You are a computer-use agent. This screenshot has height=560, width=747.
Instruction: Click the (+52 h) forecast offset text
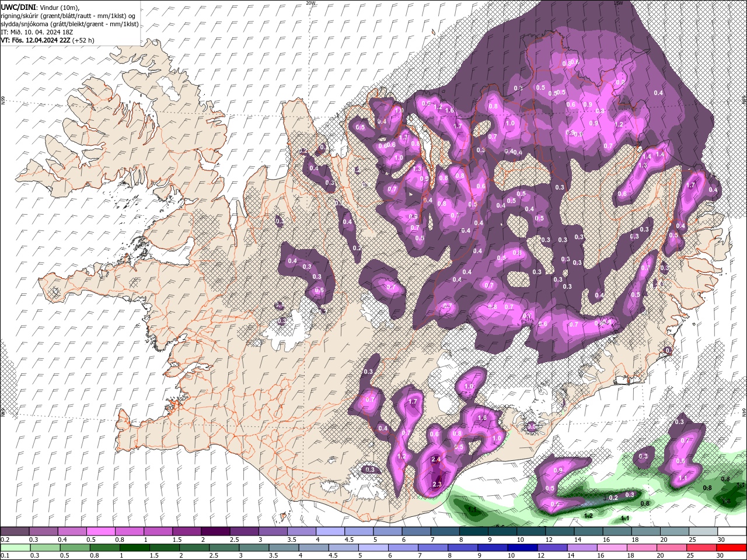(x=83, y=40)
